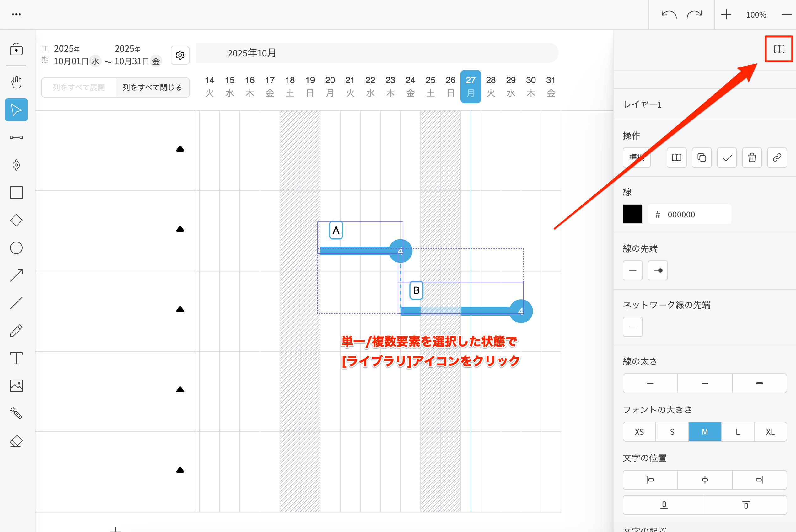Choose the eraser tool

(16, 441)
